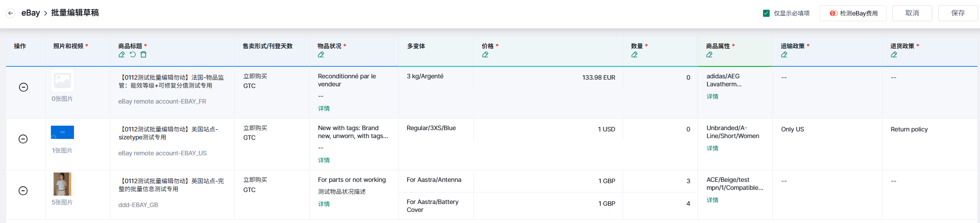The height and width of the screenshot is (223, 980).
Task: Click the 取消 button
Action: click(912, 13)
